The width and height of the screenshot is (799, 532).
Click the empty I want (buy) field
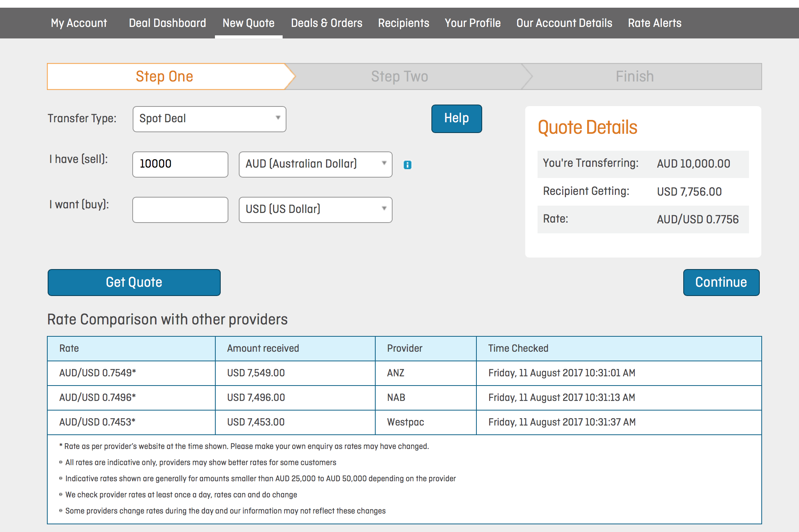pos(180,209)
